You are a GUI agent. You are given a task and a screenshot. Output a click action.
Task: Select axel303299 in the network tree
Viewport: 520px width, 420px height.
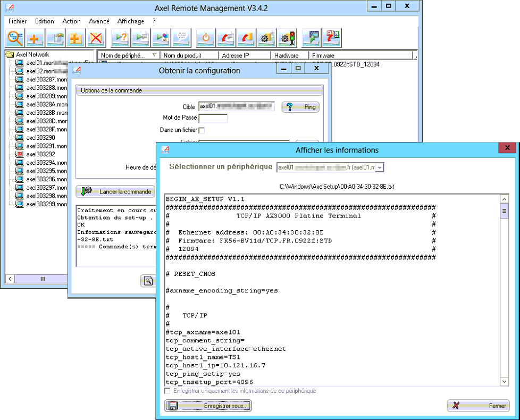pos(46,204)
